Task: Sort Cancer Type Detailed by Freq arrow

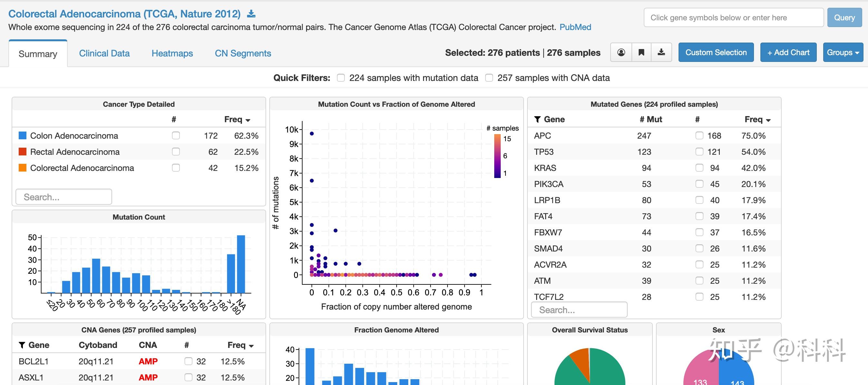Action: 248,120
